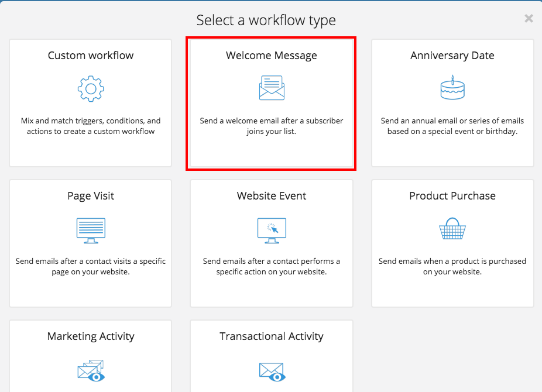Close the workflow type dialog
The width and height of the screenshot is (542, 392).
(529, 18)
